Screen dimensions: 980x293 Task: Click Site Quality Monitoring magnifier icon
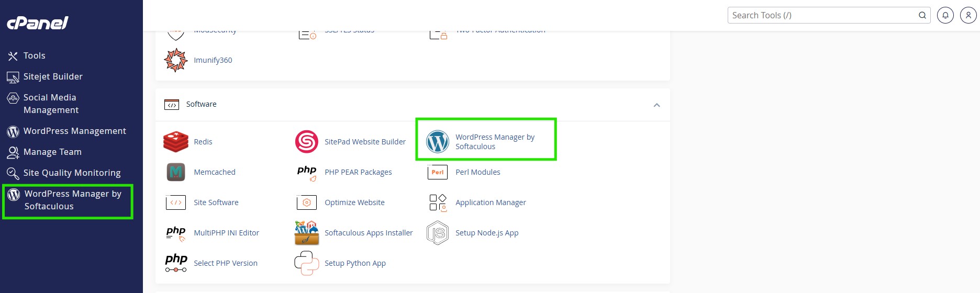(13, 173)
